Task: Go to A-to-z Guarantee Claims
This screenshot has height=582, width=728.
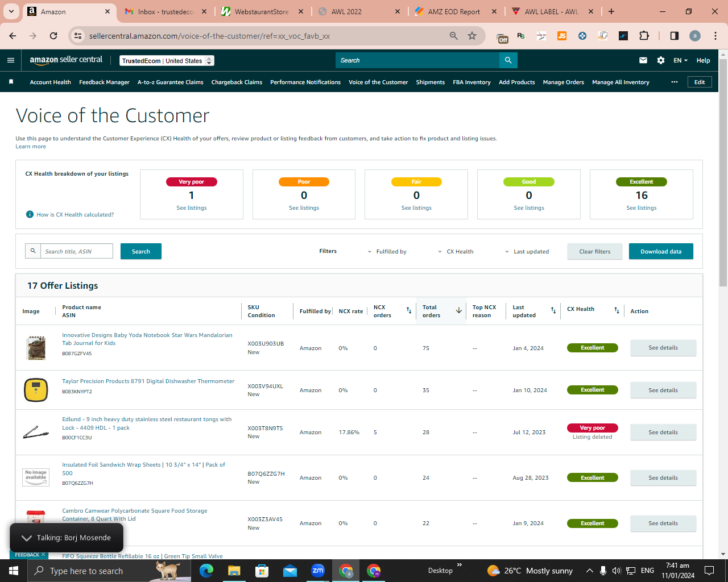Action: (170, 82)
